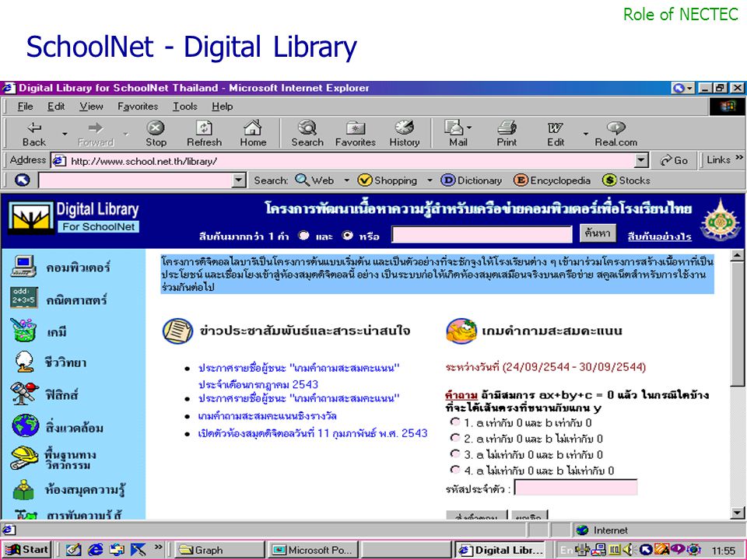Print the page using Print icon
The height and width of the screenshot is (560, 747).
point(507,127)
